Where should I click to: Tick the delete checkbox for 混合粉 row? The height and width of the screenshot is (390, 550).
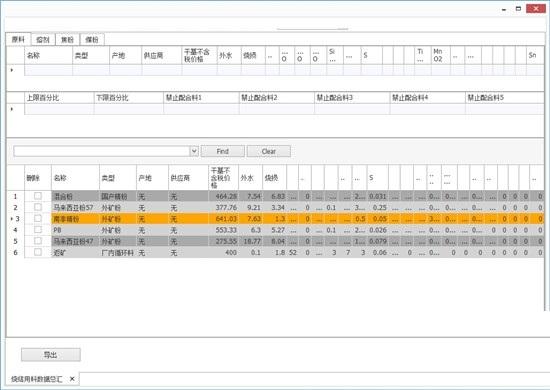click(x=38, y=196)
